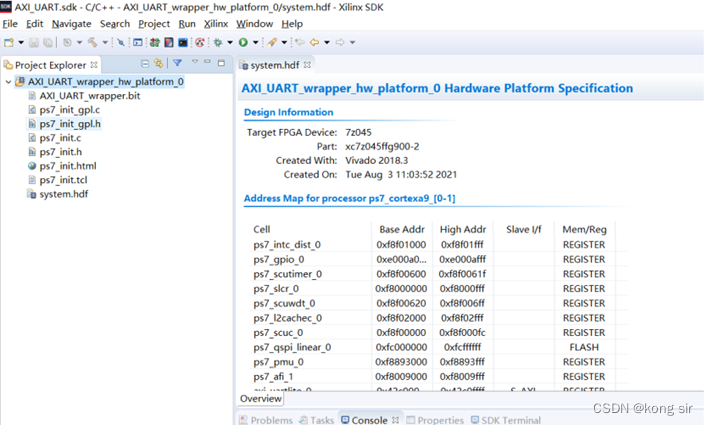
Task: Maximize the Project Explorer panel
Action: click(221, 63)
